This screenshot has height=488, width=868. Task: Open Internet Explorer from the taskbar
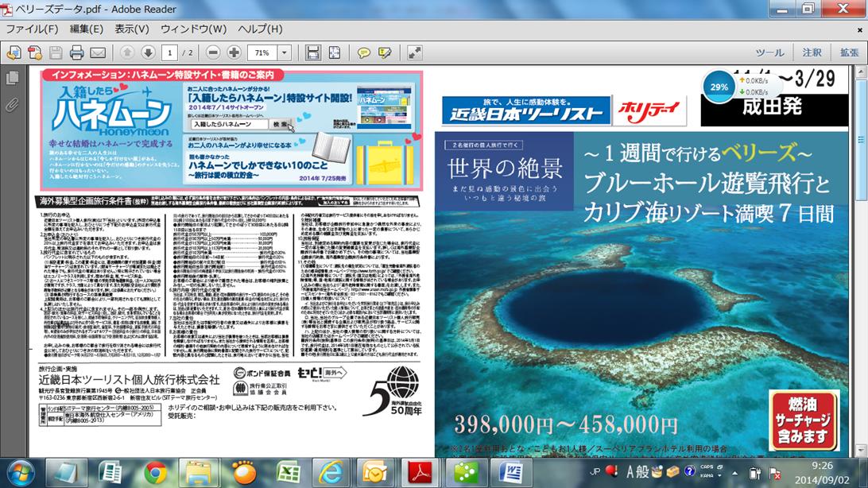331,474
